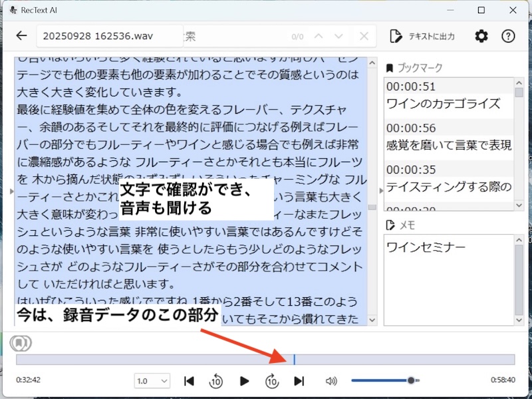Clear the search with the X icon
Image resolution: width=532 pixels, height=399 pixels.
364,37
